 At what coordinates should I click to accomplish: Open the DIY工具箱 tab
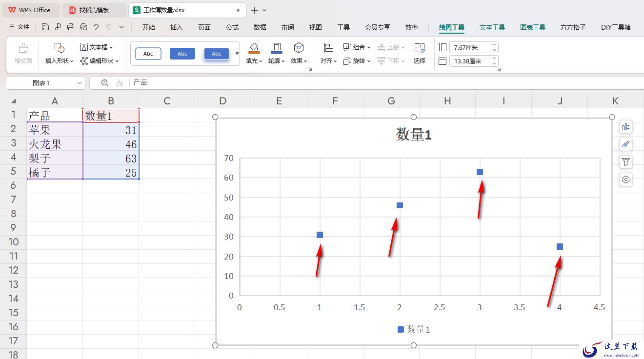[x=616, y=27]
